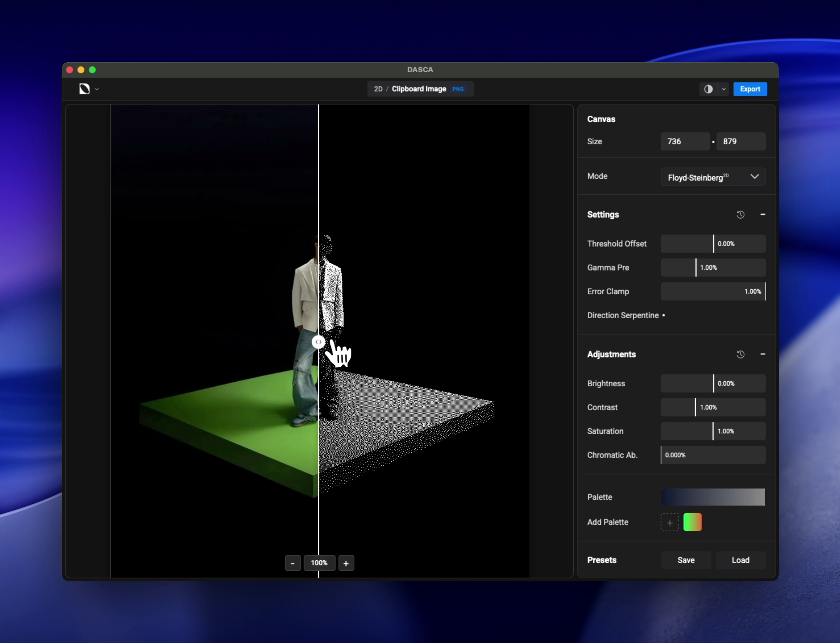840x643 pixels.
Task: Click the DASCA logo icon
Action: 84,89
